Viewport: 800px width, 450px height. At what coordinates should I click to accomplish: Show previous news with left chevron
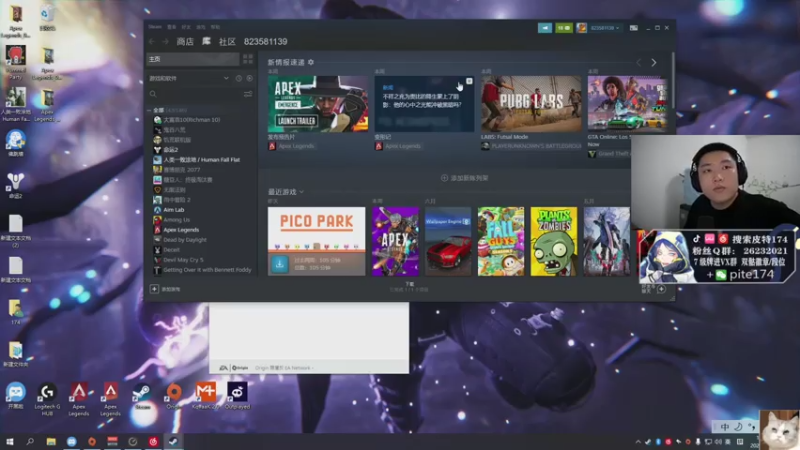[638, 63]
